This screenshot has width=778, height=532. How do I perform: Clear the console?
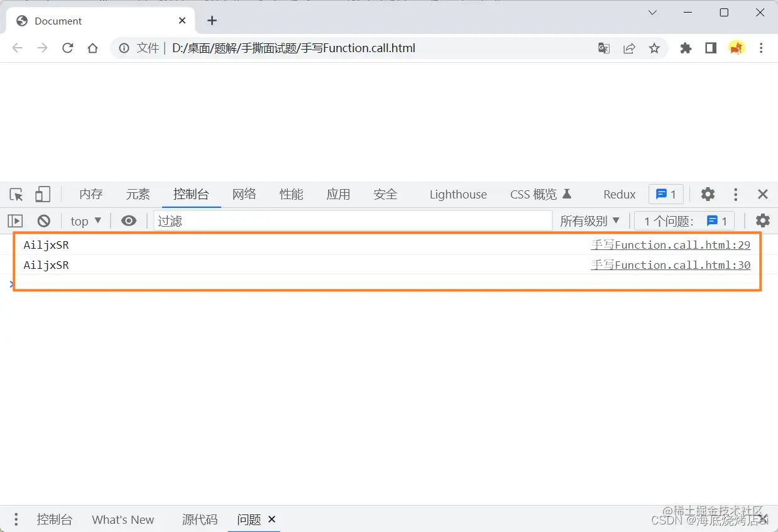[43, 220]
